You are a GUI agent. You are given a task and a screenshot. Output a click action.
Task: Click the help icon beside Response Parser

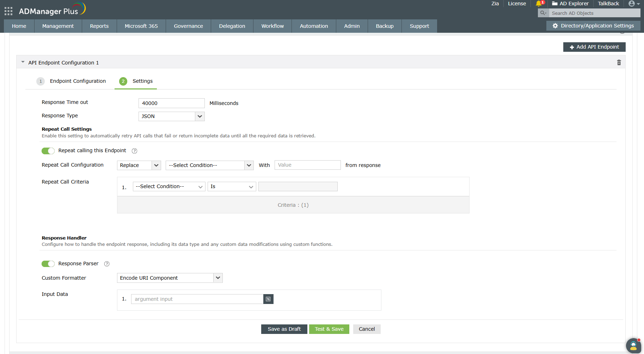(106, 263)
